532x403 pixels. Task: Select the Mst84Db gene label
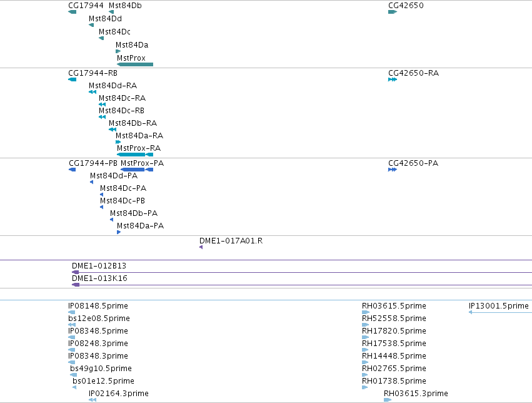125,6
